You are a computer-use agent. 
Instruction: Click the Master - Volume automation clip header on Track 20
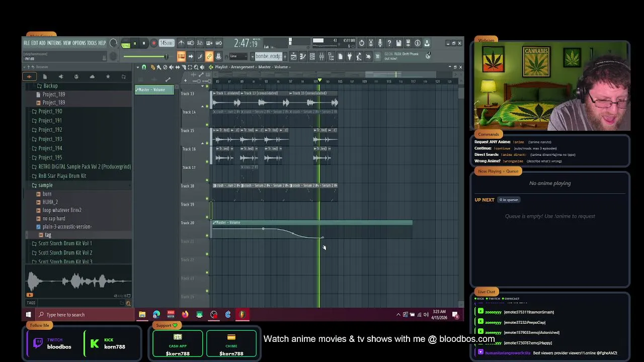(x=312, y=223)
